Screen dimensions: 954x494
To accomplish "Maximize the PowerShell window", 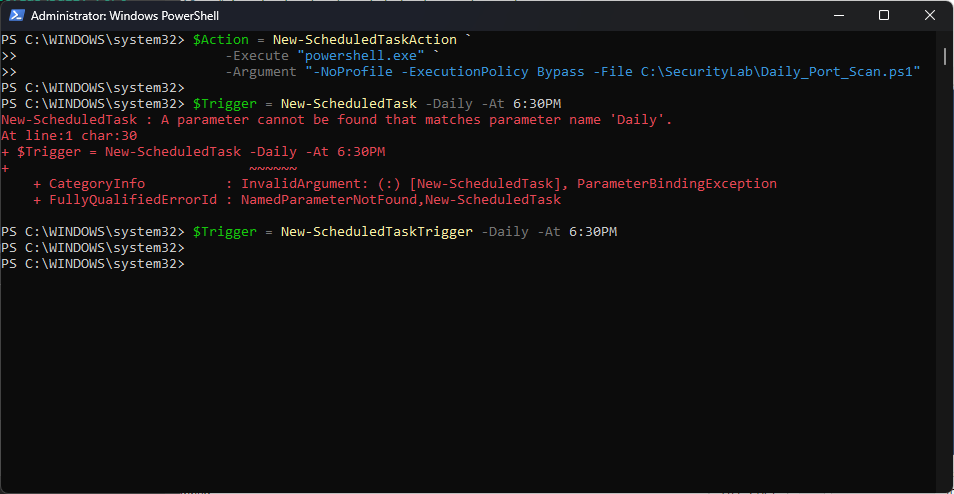I will [x=884, y=16].
